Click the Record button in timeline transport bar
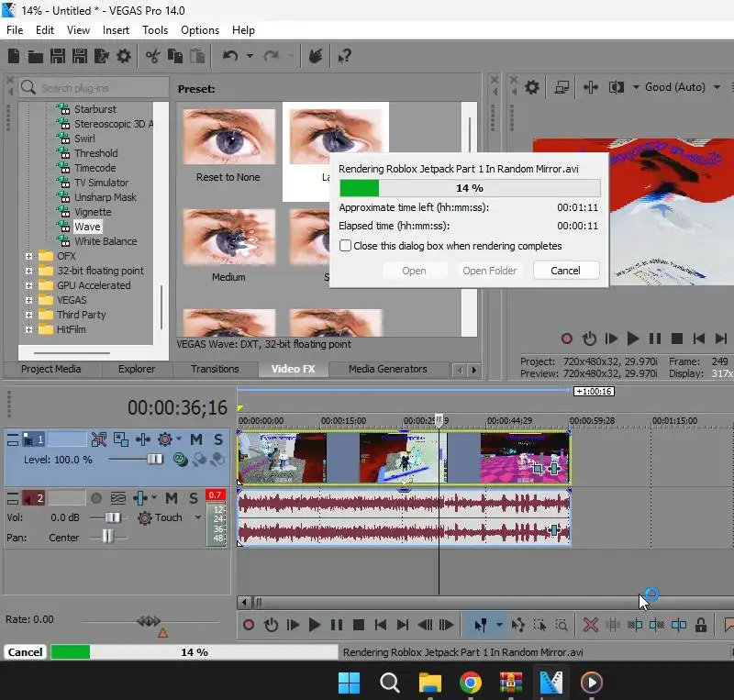 249,625
